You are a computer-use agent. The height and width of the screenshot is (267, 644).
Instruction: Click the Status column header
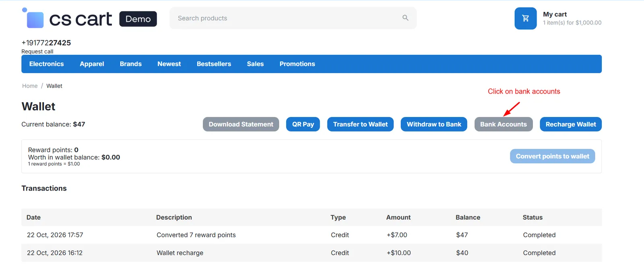click(533, 218)
